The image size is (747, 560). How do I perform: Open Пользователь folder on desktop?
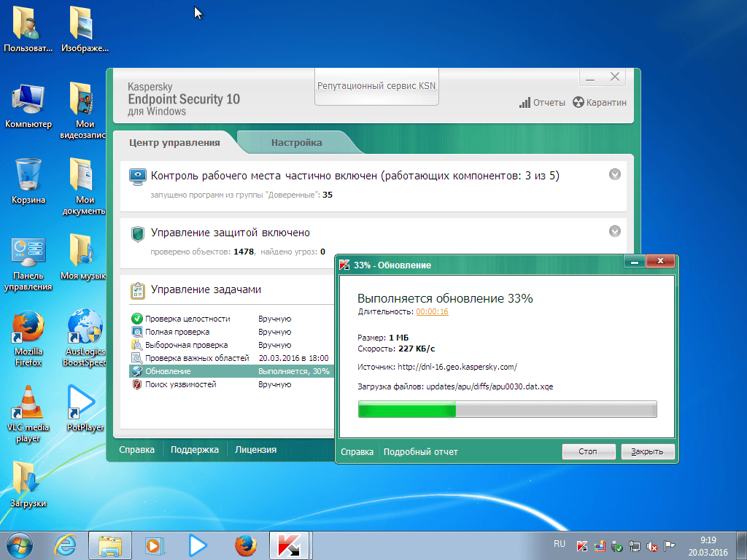point(28,28)
